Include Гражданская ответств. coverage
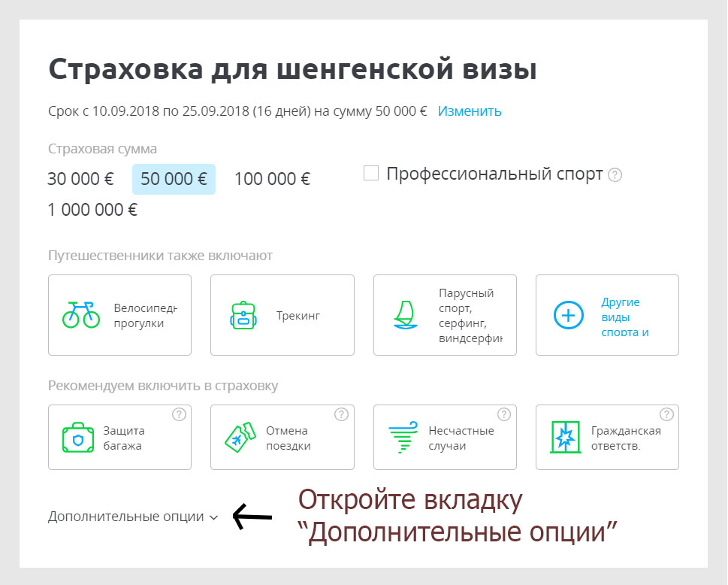Screen dimensions: 728x585 (607, 437)
